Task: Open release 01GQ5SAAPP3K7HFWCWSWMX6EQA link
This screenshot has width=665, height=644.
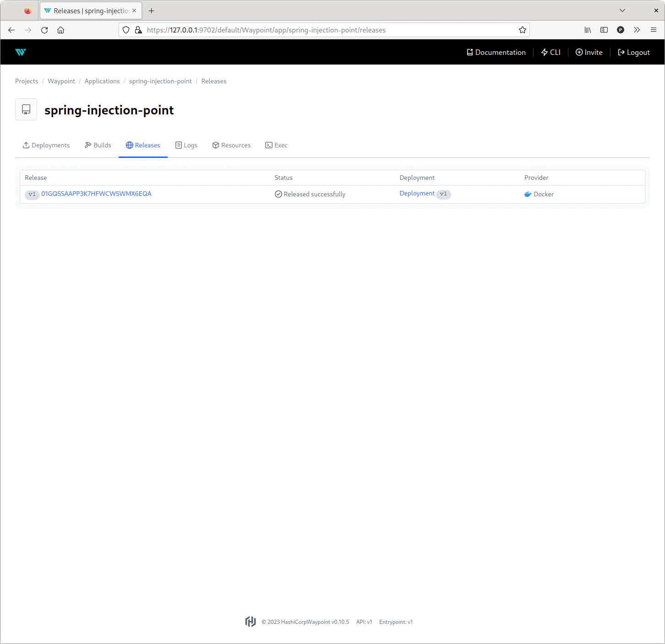Action: [x=96, y=194]
